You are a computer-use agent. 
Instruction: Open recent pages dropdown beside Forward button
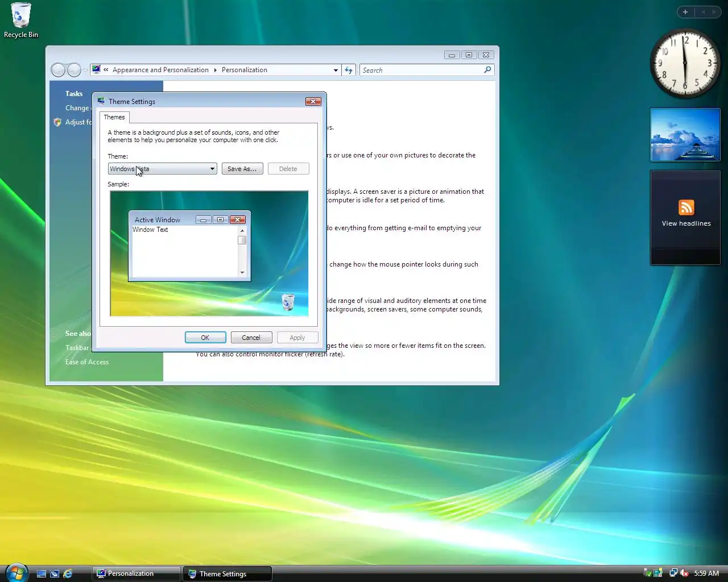[85, 70]
